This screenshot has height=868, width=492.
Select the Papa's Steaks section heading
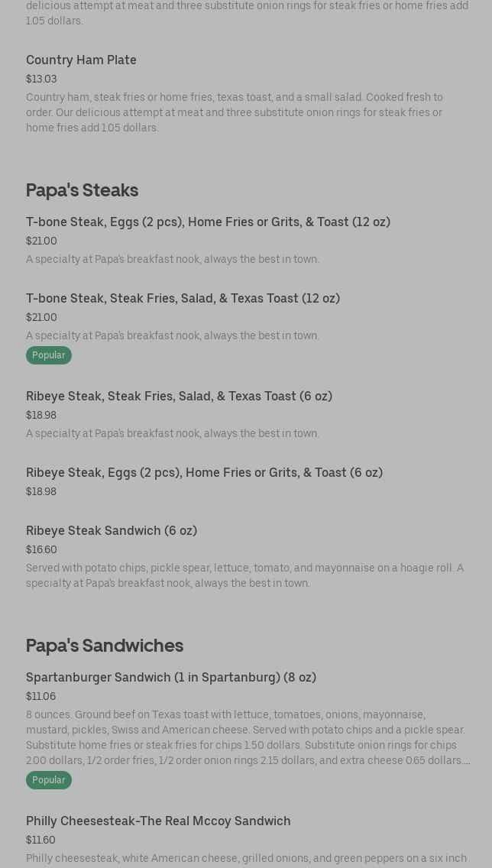(x=82, y=190)
